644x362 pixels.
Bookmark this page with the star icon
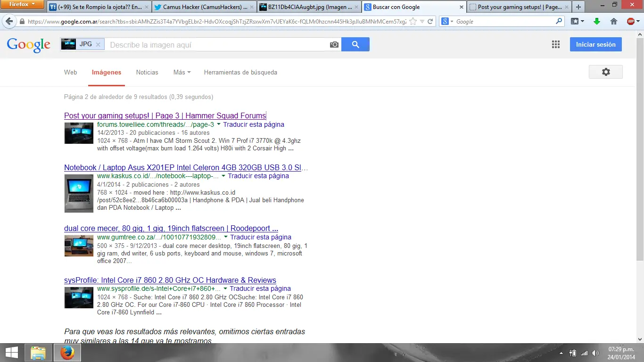(413, 22)
